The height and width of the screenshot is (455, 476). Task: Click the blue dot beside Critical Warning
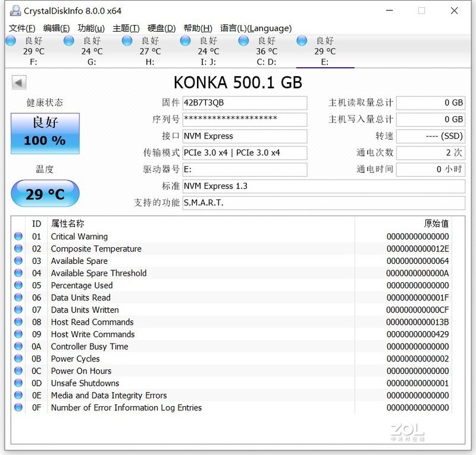point(17,236)
